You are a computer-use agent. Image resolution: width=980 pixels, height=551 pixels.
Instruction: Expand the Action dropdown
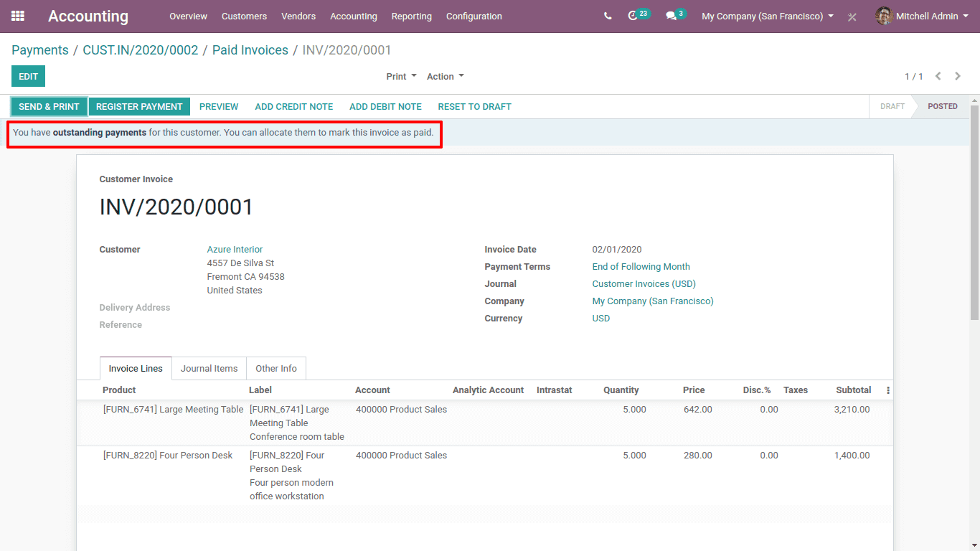coord(446,77)
